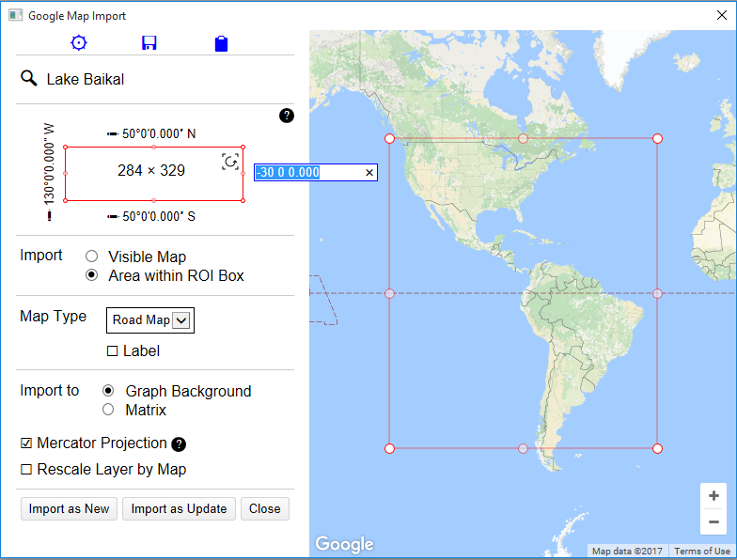737x560 pixels.
Task: Click bottom-right ROI corner handle on map
Action: 658,449
